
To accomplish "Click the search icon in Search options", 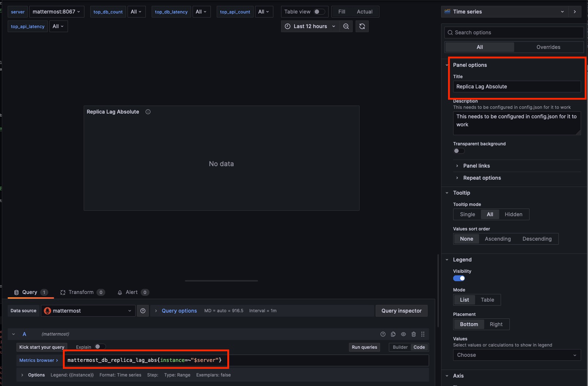I will (450, 33).
